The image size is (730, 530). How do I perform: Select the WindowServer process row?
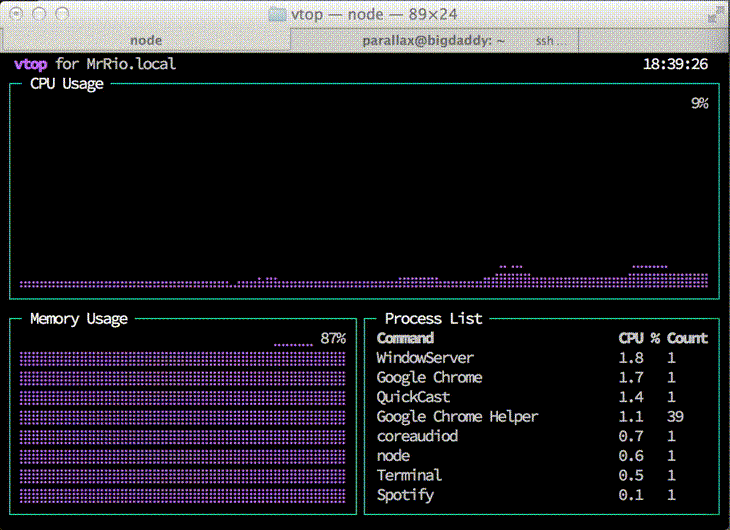tap(542, 358)
